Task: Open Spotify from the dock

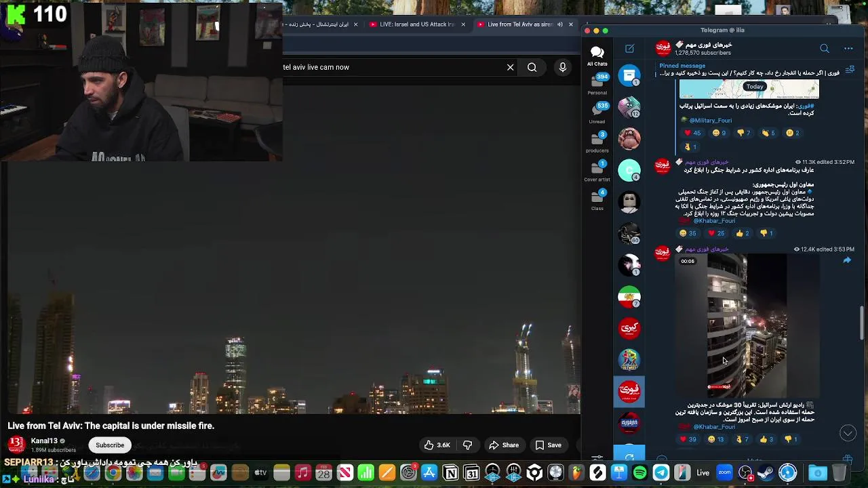Action: coord(639,472)
